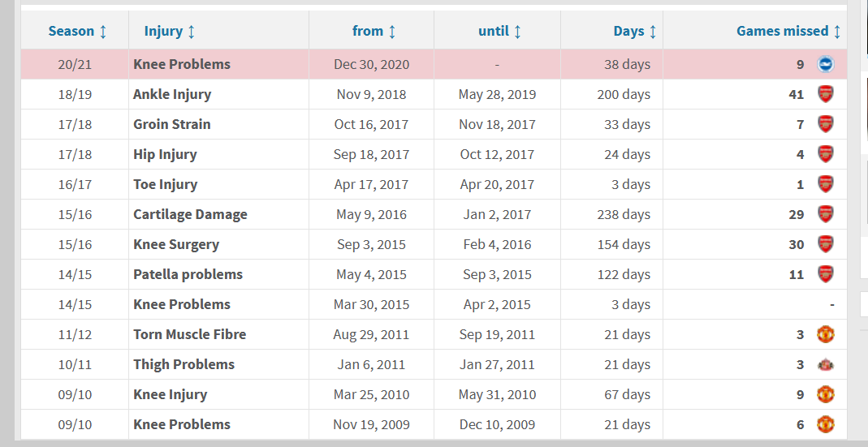
Task: Click the Brighton crest in Knee Problems 20/21 row
Action: 825,64
